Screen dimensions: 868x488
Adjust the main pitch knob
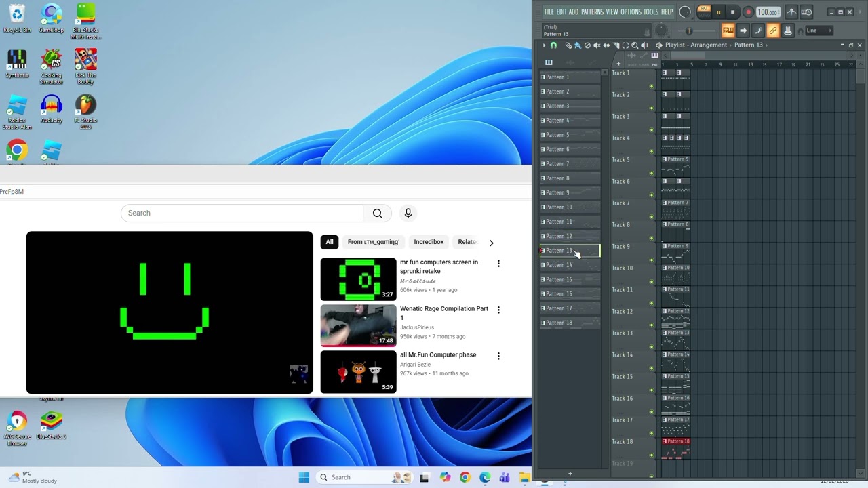point(661,30)
